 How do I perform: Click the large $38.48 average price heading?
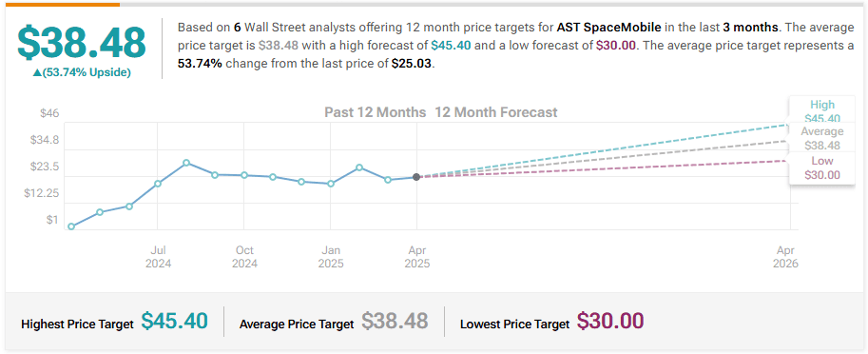tap(82, 43)
